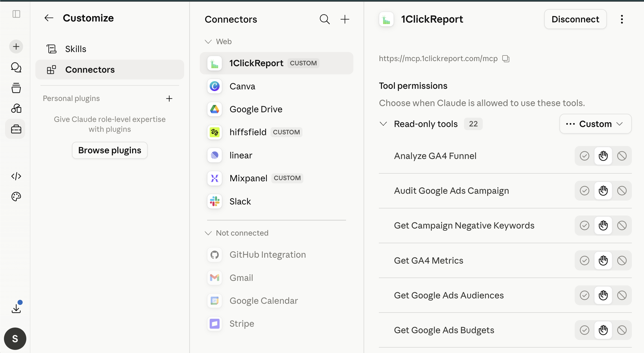Click the Tool permissions heading
Image resolution: width=644 pixels, height=353 pixels.
point(413,86)
